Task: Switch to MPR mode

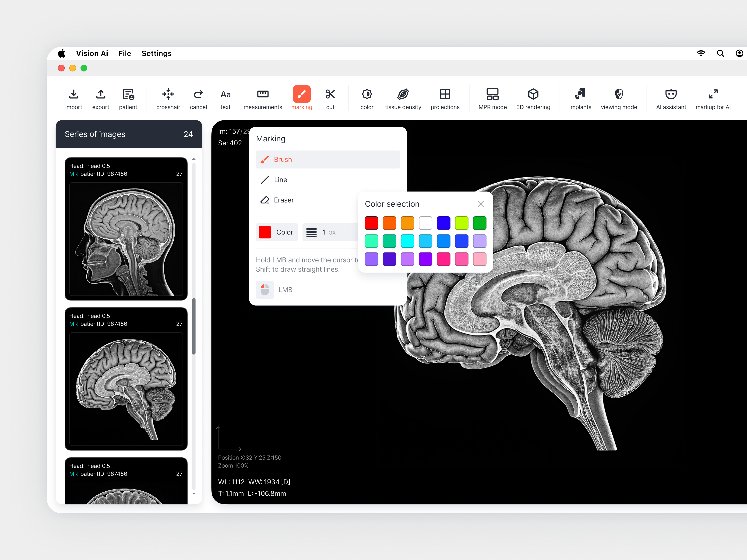Action: [x=492, y=98]
